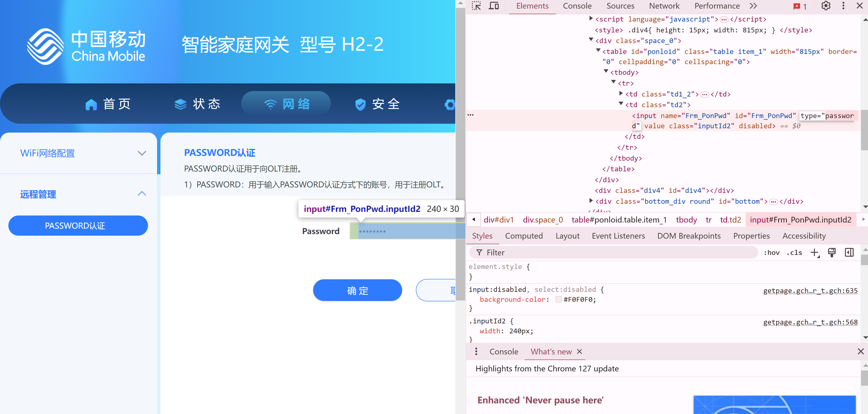Screen dimensions: 868x414
Task: Open getpage.gch source link line 635
Action: pyautogui.click(x=810, y=291)
